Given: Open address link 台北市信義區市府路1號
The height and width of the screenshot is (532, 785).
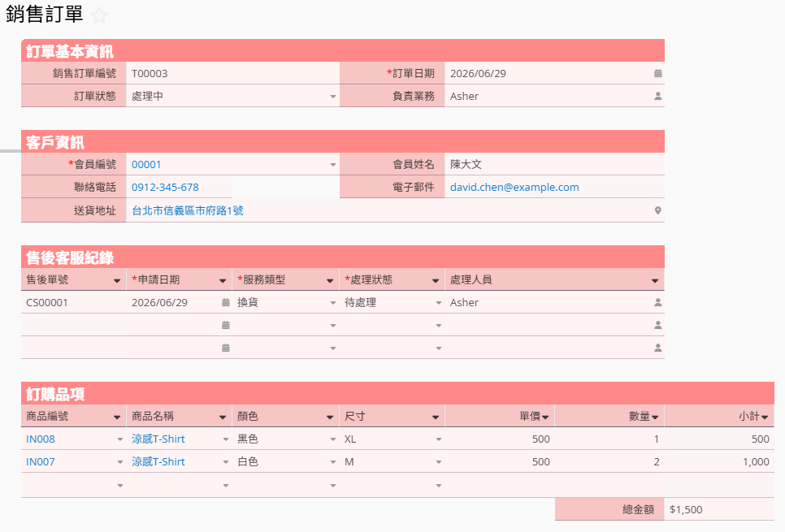Looking at the screenshot, I should (x=188, y=210).
